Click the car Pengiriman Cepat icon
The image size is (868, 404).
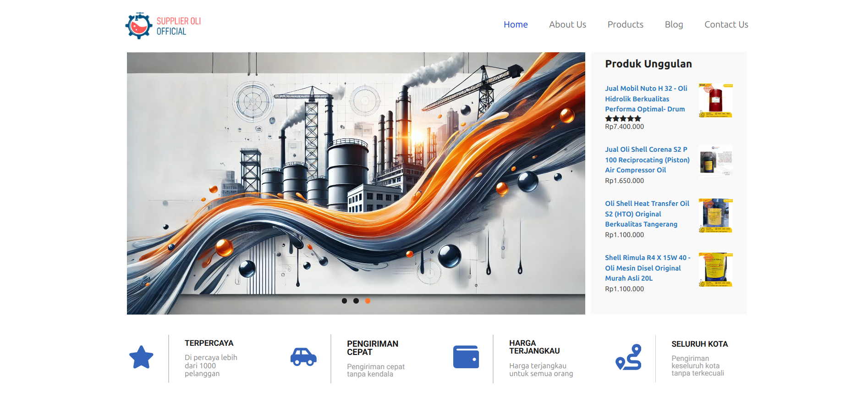click(x=303, y=357)
